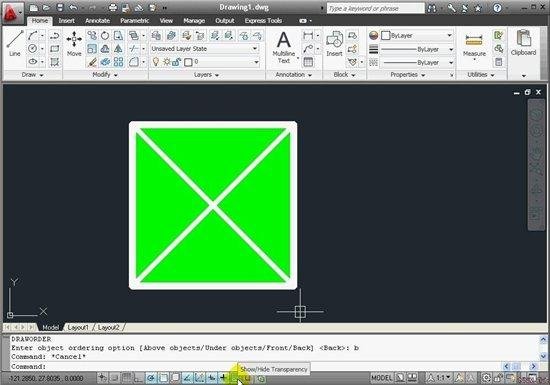This screenshot has width=550, height=385.
Task: Click the Fillet tool icon
Action: [133, 62]
